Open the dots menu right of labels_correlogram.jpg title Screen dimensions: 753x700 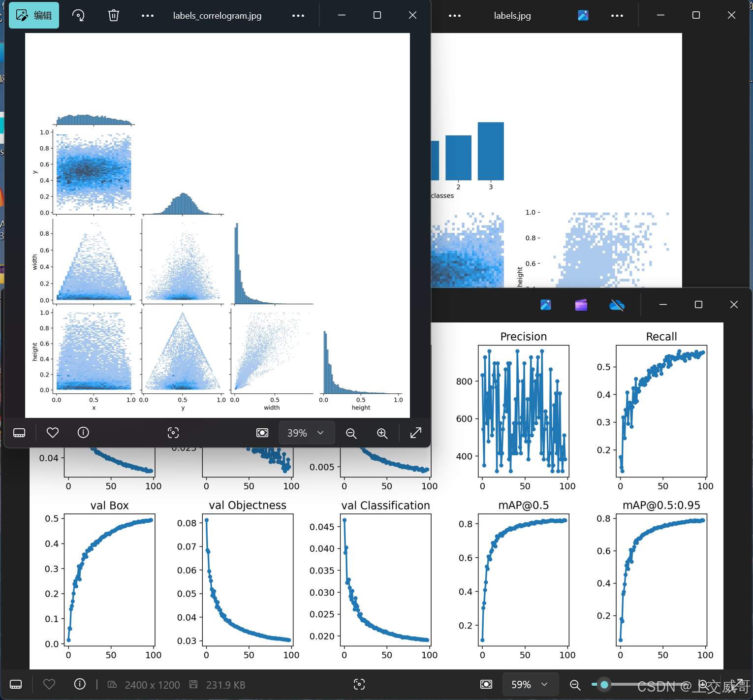click(298, 16)
